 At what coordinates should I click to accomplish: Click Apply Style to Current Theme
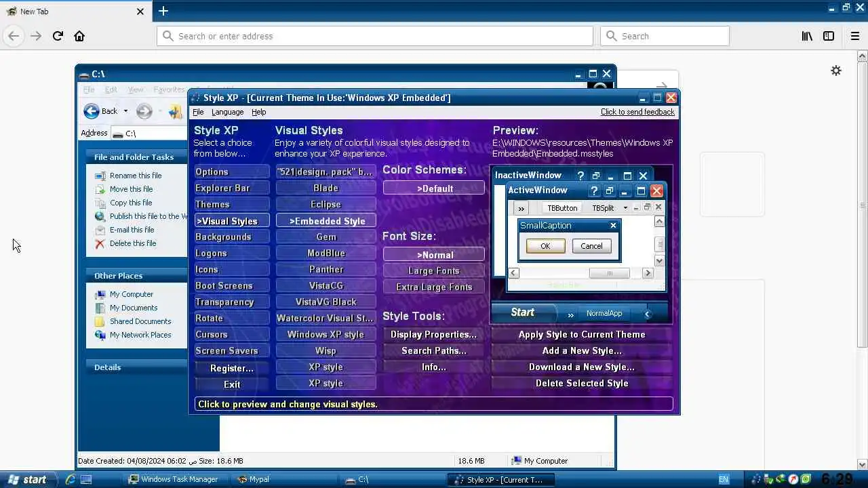(x=582, y=335)
